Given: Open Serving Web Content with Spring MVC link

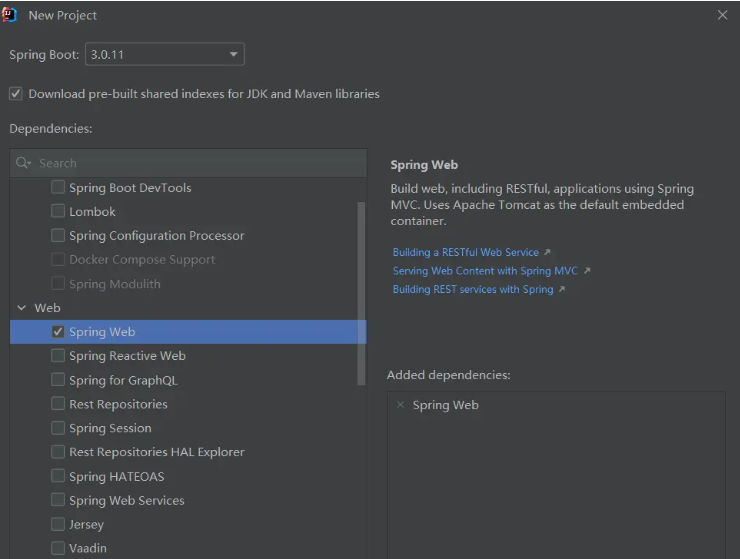Looking at the screenshot, I should tap(485, 271).
